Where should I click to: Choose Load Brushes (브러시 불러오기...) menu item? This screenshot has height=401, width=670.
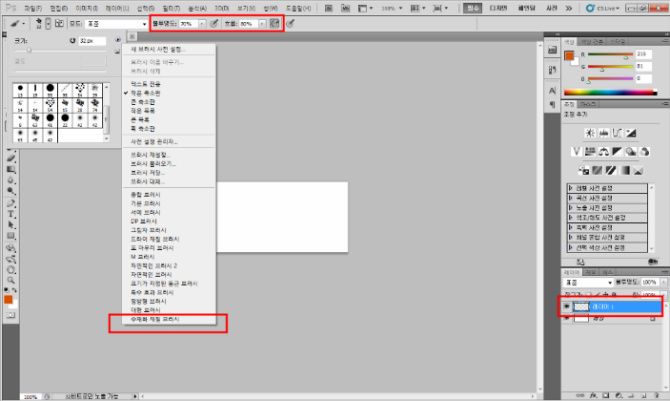point(153,164)
